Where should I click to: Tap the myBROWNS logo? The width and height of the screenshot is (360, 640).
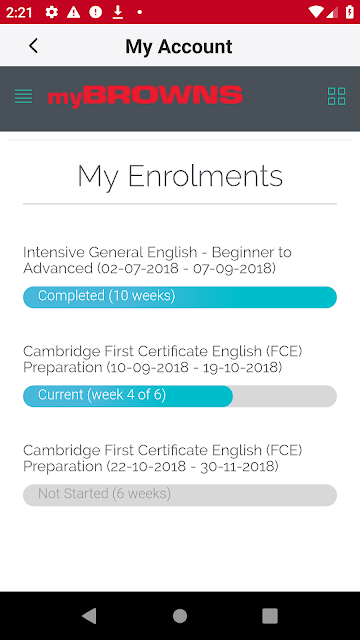145,96
